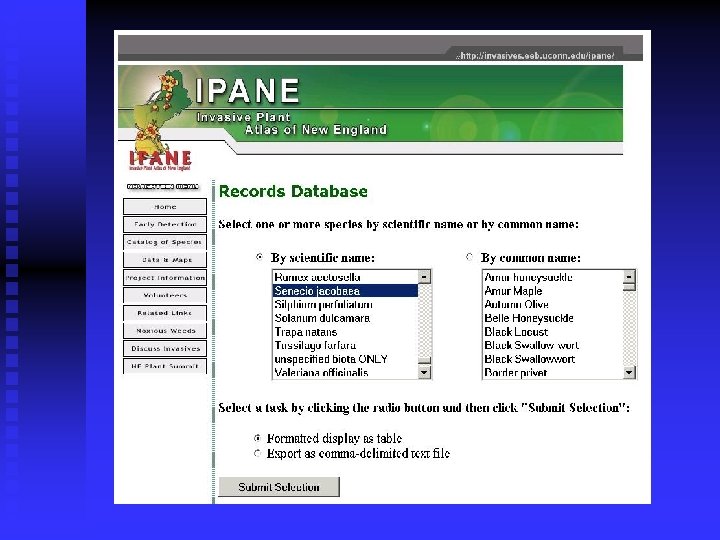Select Amur Maple common name
This screenshot has height=540, width=720.
click(553, 291)
